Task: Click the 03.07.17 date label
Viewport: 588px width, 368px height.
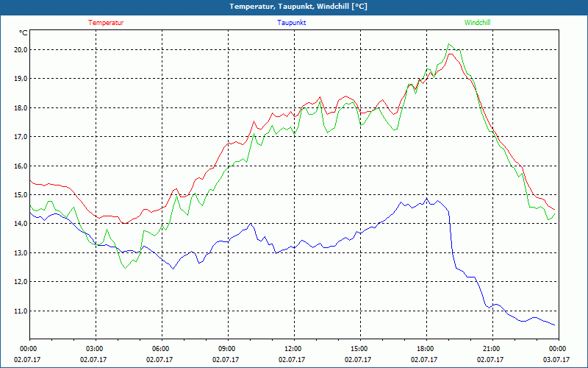Action: (x=556, y=359)
